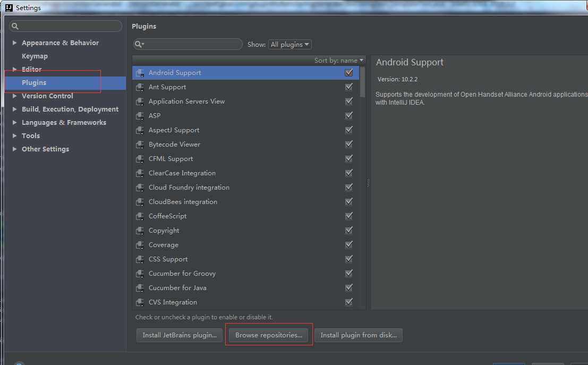The image size is (588, 365).
Task: Select the Cucumber for Java row
Action: [x=245, y=288]
